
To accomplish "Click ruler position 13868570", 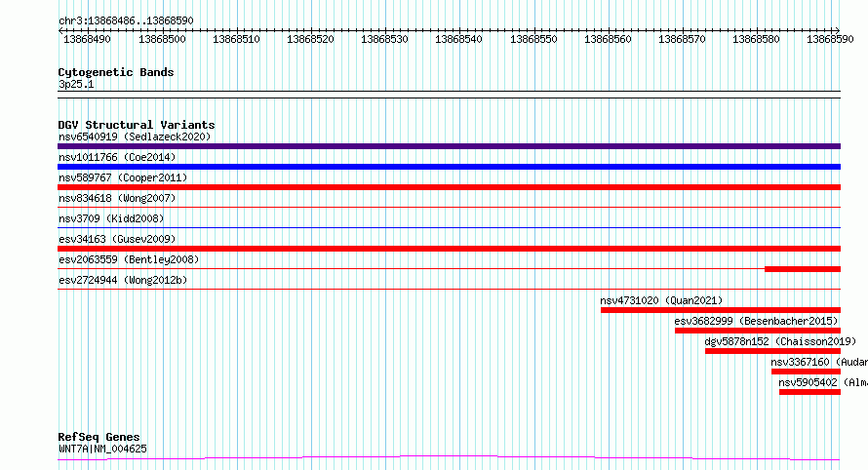I will point(682,39).
